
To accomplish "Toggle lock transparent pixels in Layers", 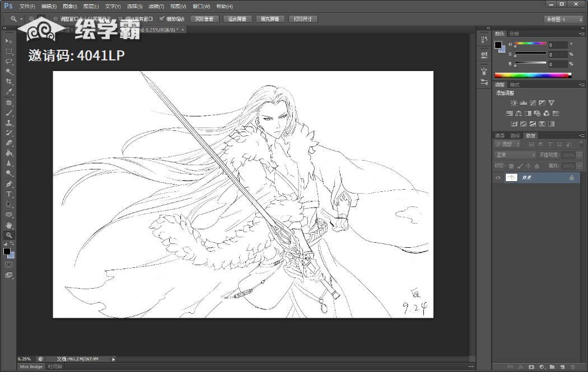I will coord(511,166).
